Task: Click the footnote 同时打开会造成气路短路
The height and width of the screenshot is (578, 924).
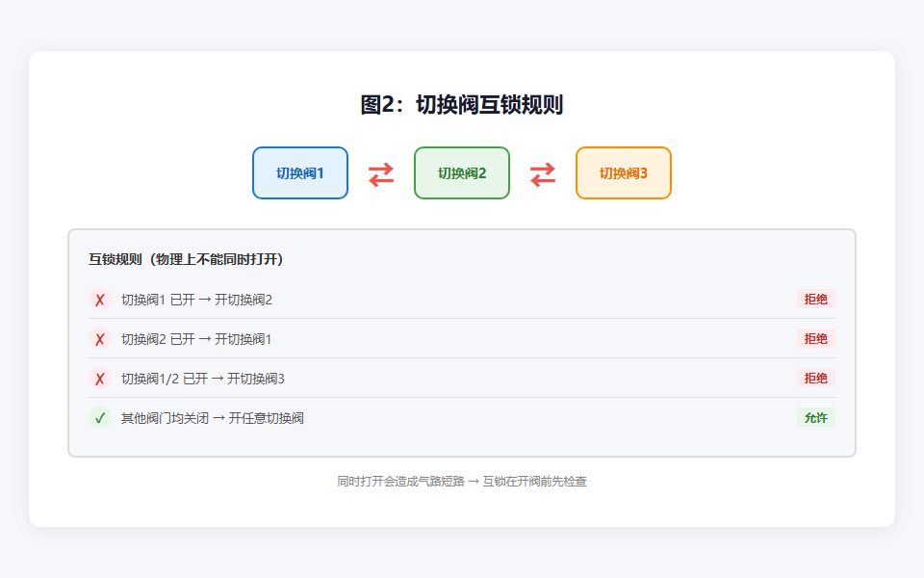Action: [x=400, y=482]
